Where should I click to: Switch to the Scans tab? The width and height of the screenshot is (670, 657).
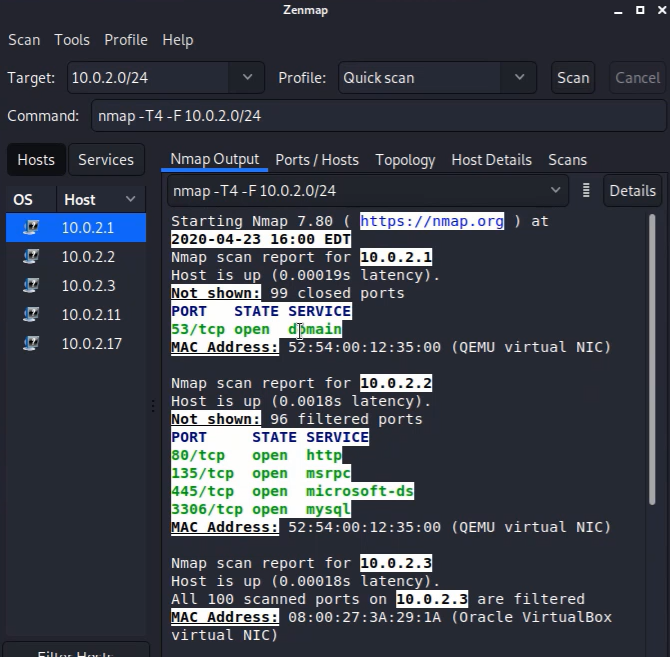coord(567,160)
